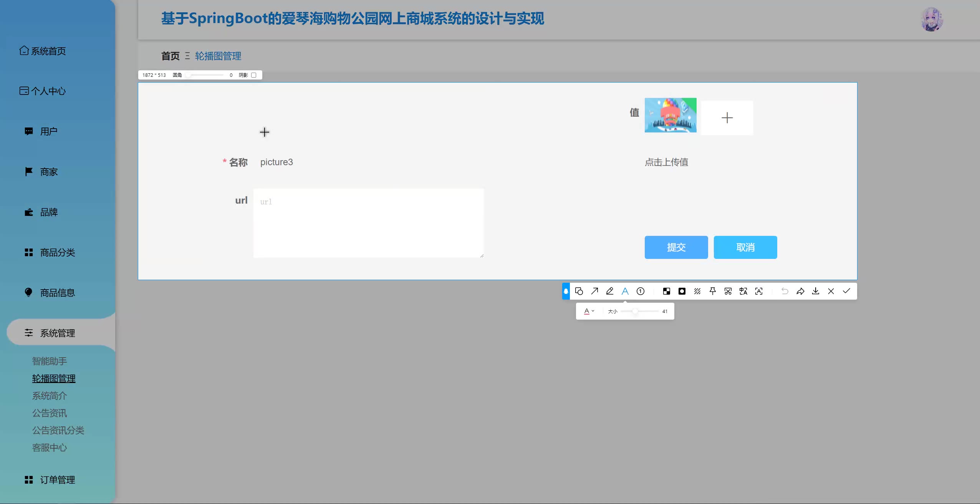980x504 pixels.
Task: Click the 取消 cancel button
Action: 745,247
